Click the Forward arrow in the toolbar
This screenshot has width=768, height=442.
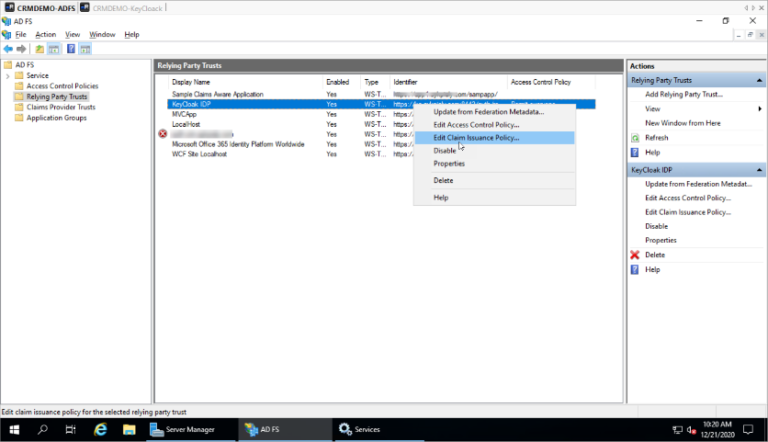pyautogui.click(x=21, y=48)
